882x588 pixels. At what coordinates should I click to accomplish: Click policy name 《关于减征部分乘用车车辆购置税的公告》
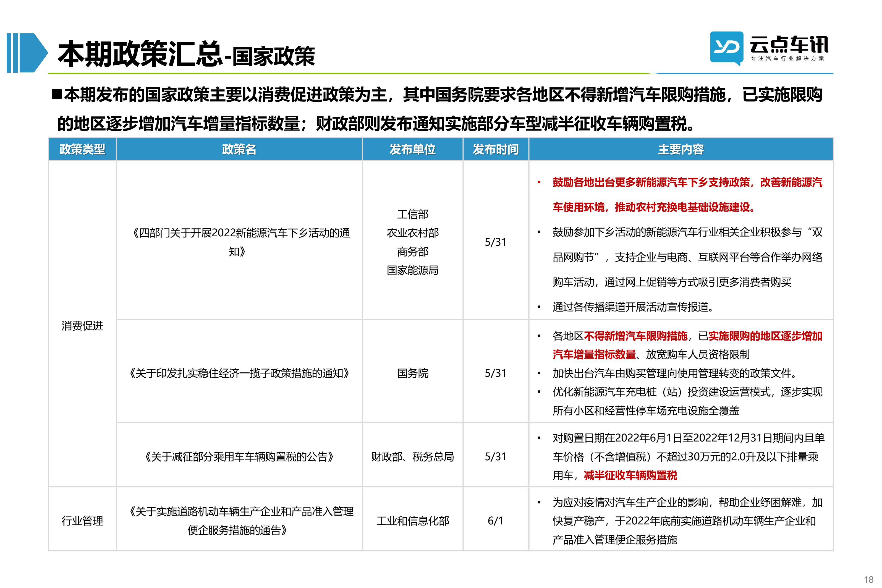coord(239,456)
